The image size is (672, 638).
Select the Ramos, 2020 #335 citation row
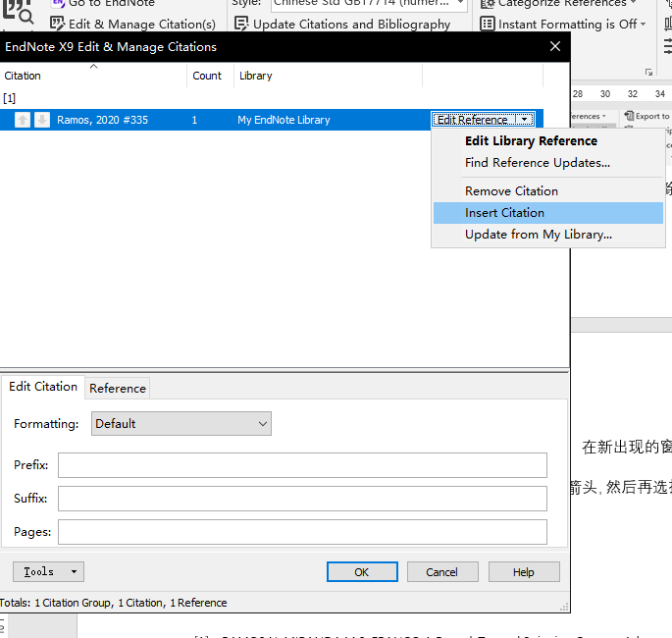[272, 120]
